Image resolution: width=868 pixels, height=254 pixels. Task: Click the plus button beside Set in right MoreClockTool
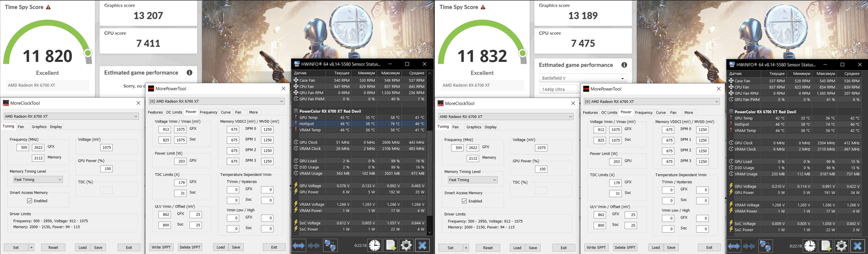pyautogui.click(x=466, y=248)
